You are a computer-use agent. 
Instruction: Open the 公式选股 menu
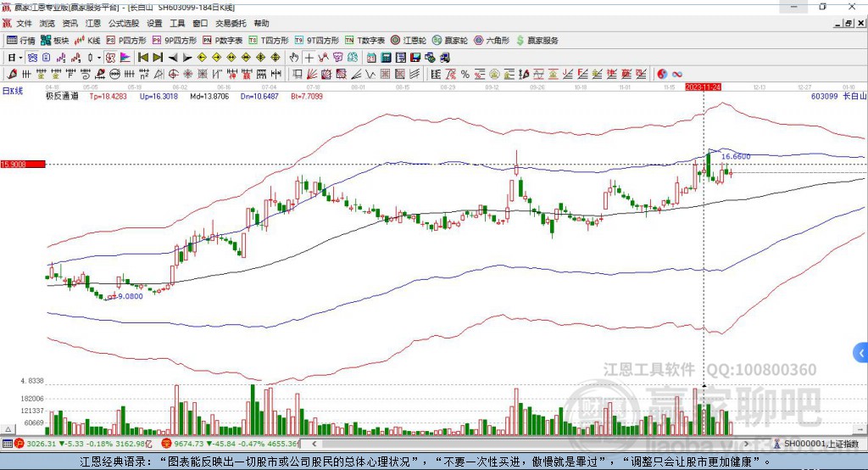click(124, 23)
